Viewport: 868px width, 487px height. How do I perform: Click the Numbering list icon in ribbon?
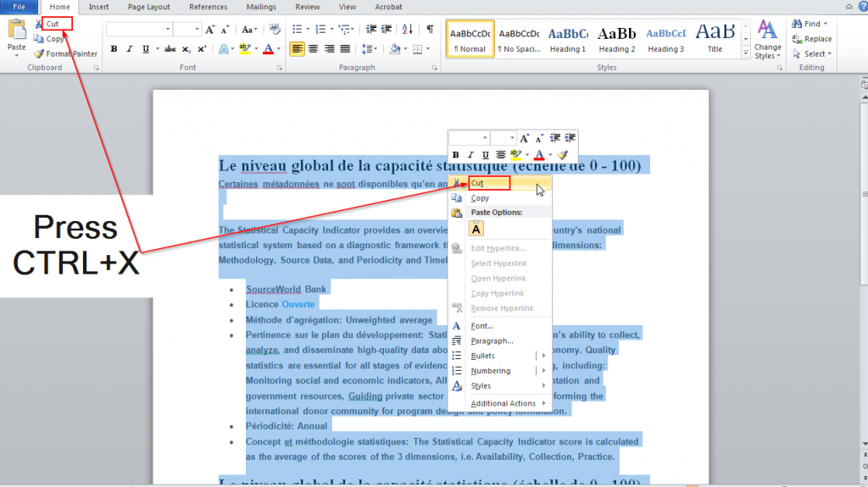(x=320, y=30)
